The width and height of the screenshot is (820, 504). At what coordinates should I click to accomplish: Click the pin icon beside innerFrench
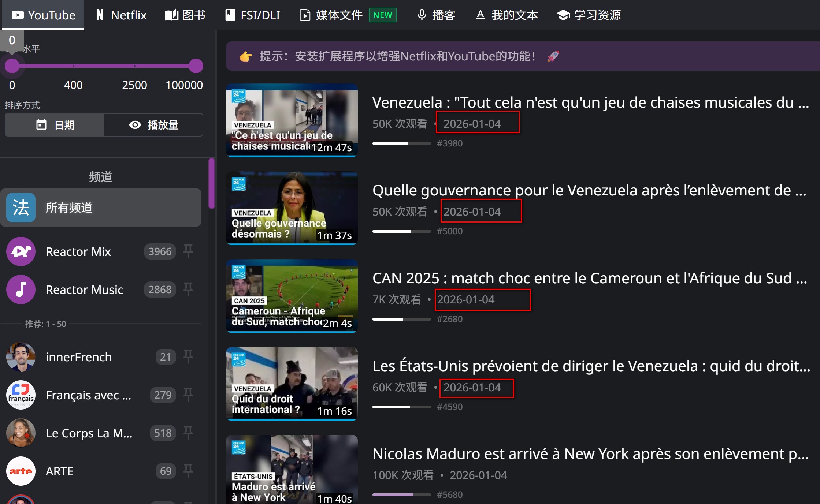click(188, 356)
